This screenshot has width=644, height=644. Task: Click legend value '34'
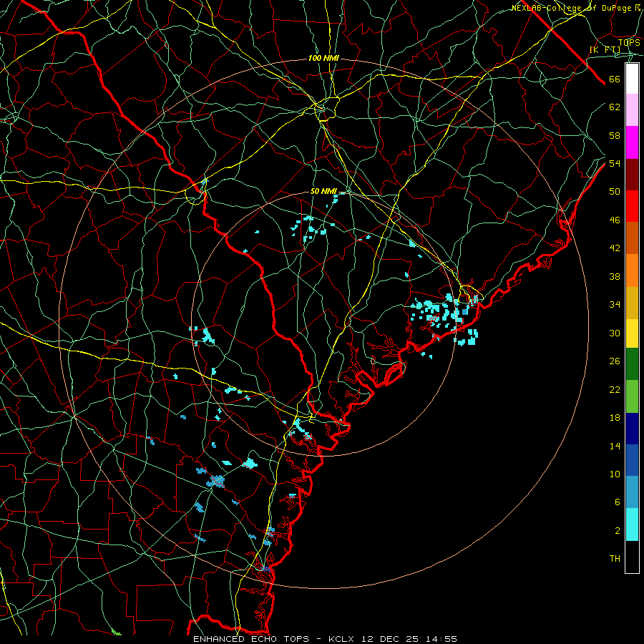pos(615,305)
